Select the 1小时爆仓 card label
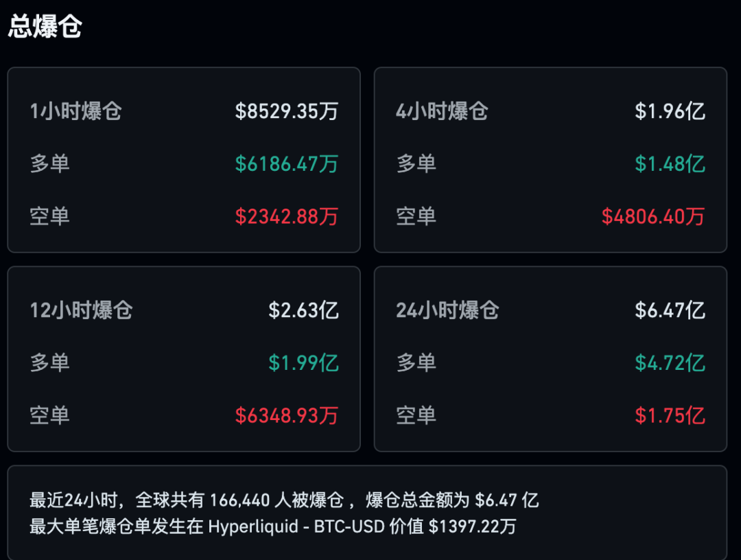741x560 pixels. click(x=75, y=111)
